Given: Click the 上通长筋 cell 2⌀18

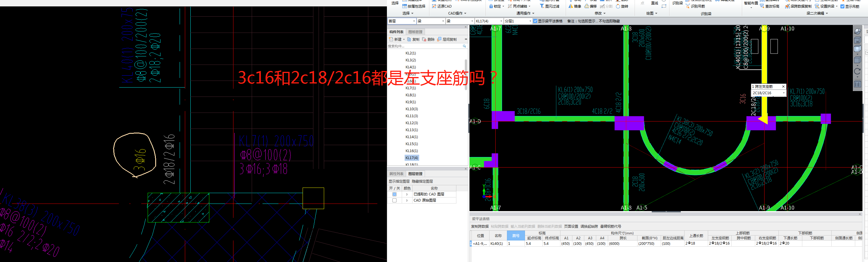Looking at the screenshot, I should (696, 243).
